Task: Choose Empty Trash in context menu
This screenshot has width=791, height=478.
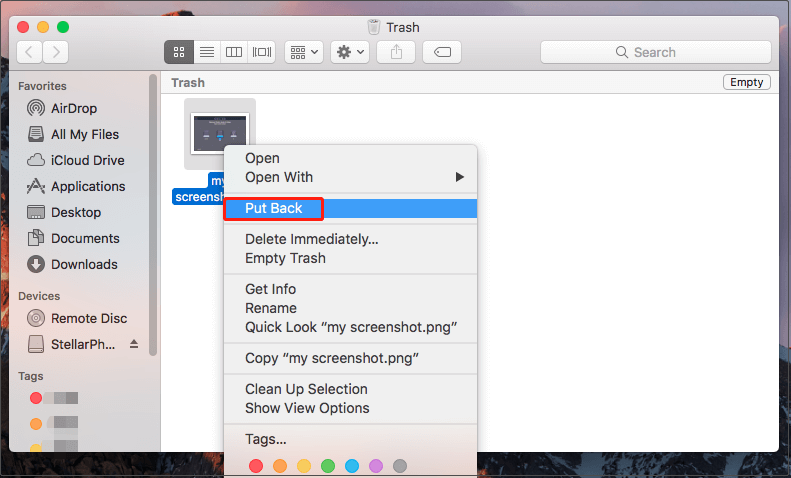Action: (x=350, y=258)
